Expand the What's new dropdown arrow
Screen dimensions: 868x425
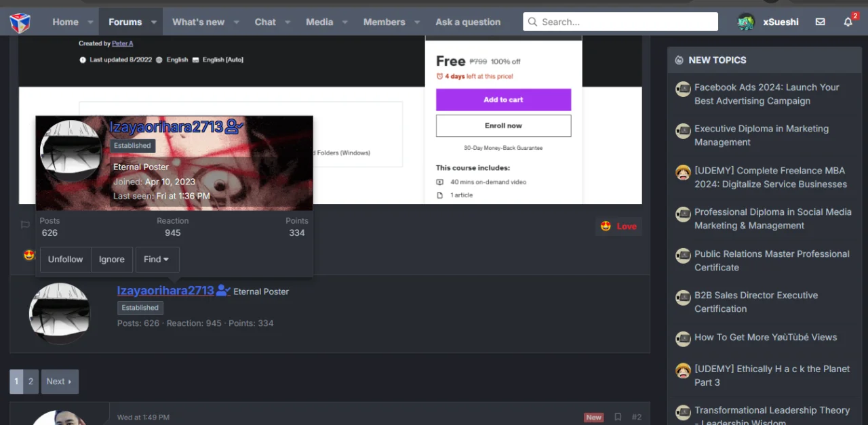point(237,22)
